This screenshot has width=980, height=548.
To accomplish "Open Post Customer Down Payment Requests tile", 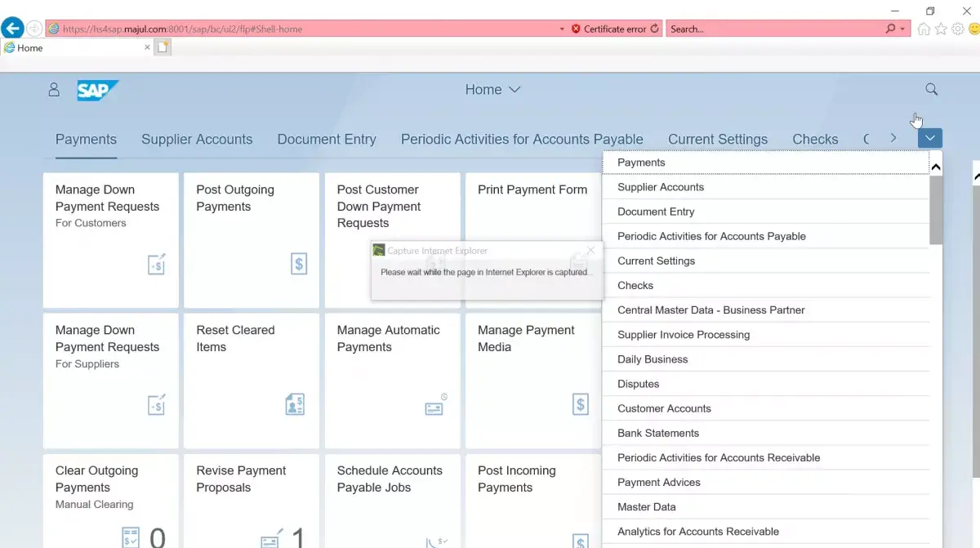I will point(392,240).
